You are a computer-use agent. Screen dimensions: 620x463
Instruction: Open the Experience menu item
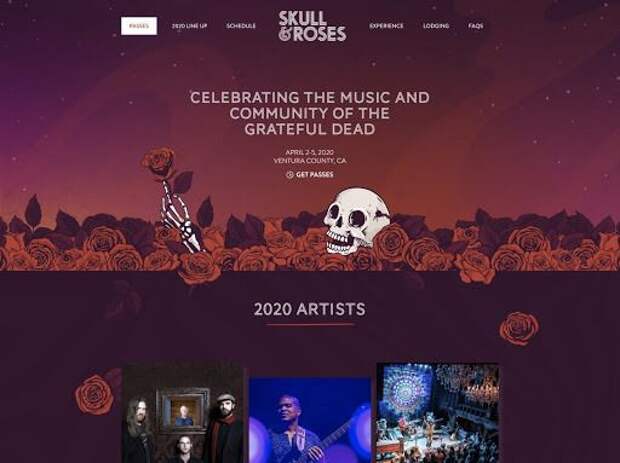386,26
